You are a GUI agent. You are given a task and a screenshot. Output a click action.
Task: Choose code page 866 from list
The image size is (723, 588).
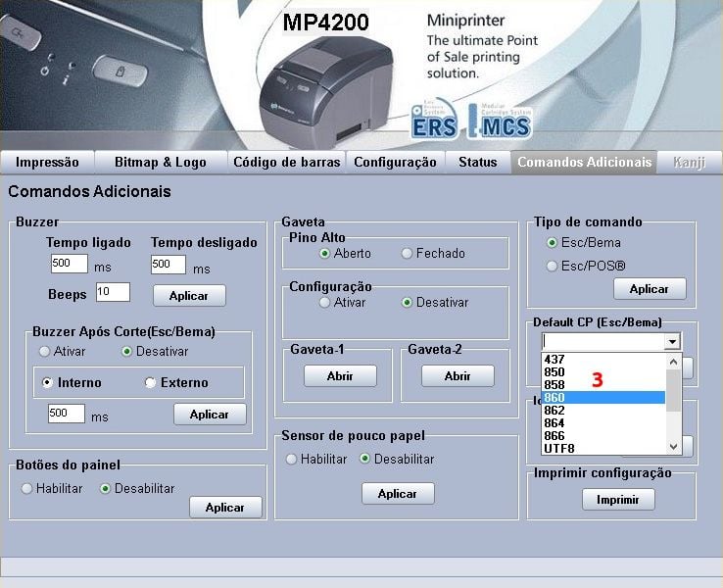click(x=603, y=436)
